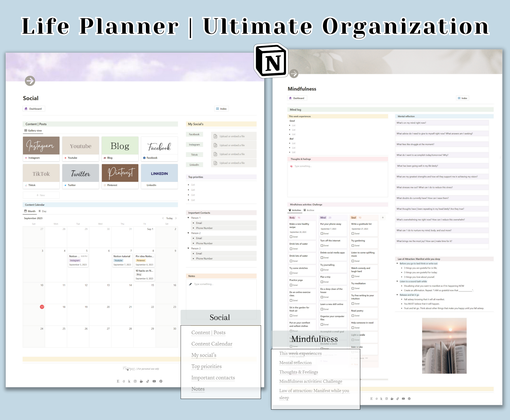Click the brain icon in Thoughts & Feelings
510x420 pixels.
coord(291,166)
